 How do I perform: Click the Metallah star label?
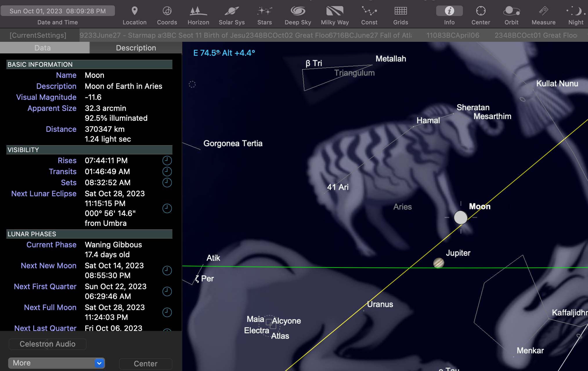[391, 59]
